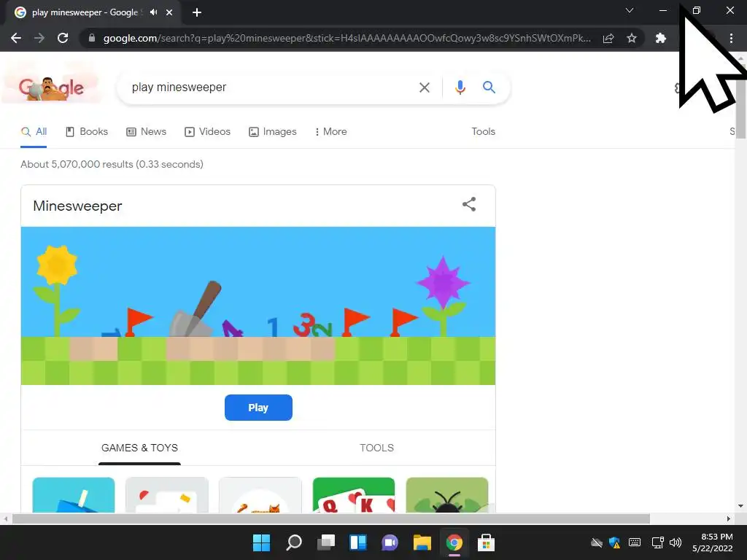The image size is (747, 560).
Task: Bookmark this page with the star icon
Action: (x=632, y=38)
